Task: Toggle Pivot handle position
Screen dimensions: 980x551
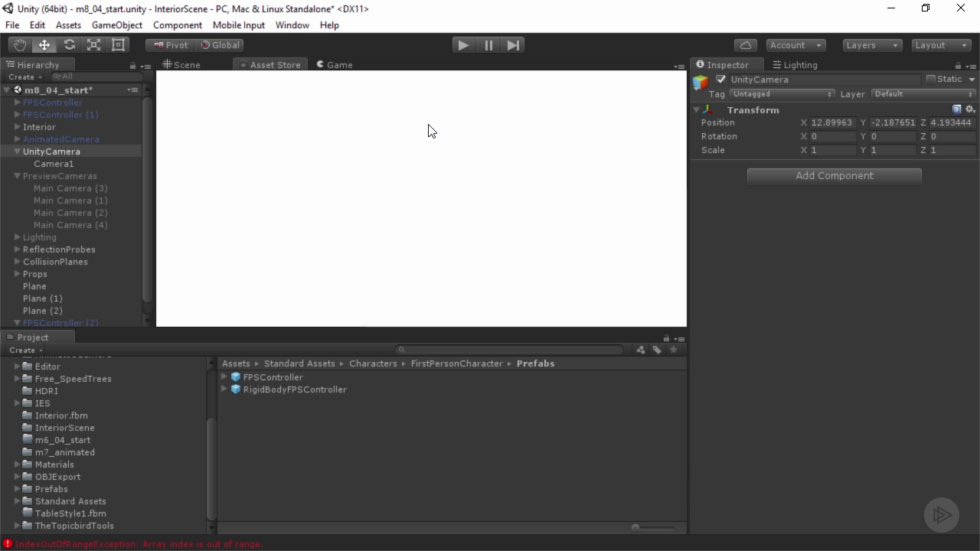Action: [x=171, y=45]
